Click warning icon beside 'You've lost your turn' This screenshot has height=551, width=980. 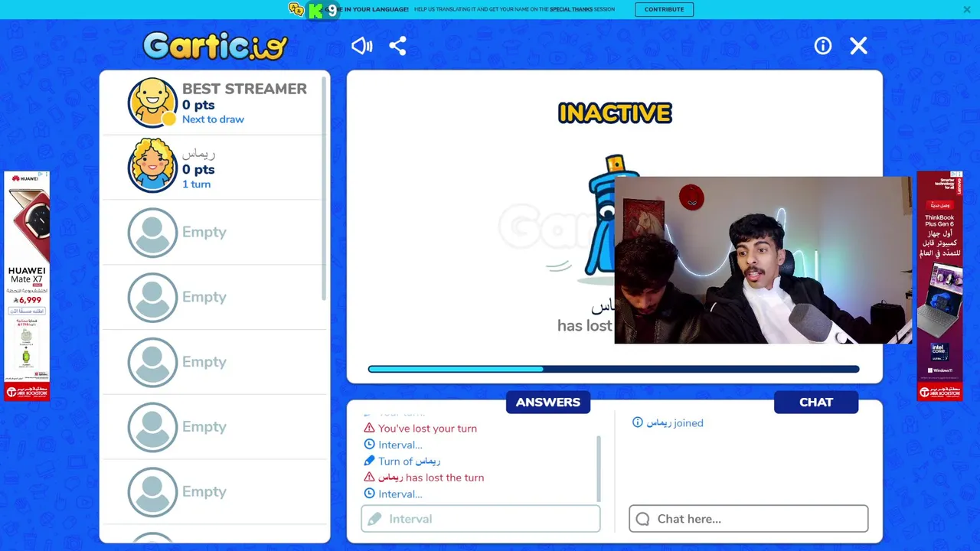[x=370, y=429]
